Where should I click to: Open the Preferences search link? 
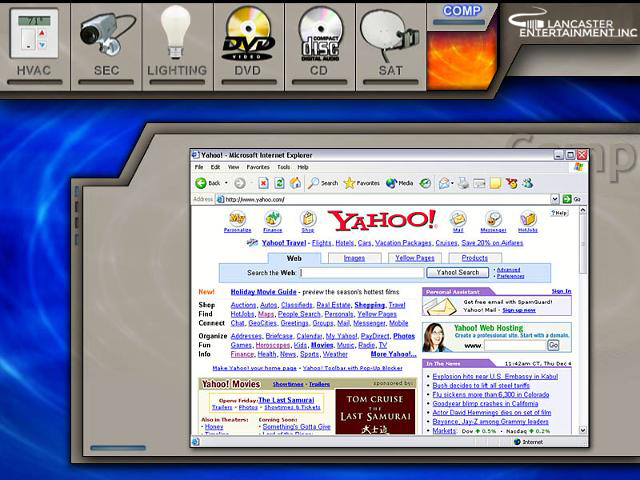(510, 276)
